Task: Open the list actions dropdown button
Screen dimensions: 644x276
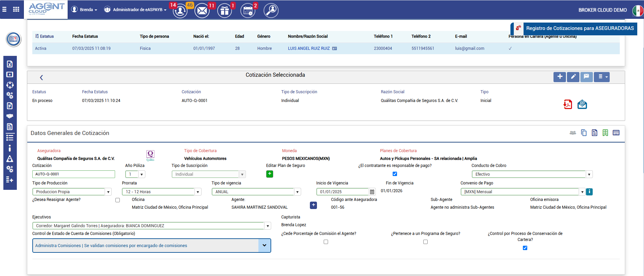Action: pos(602,77)
